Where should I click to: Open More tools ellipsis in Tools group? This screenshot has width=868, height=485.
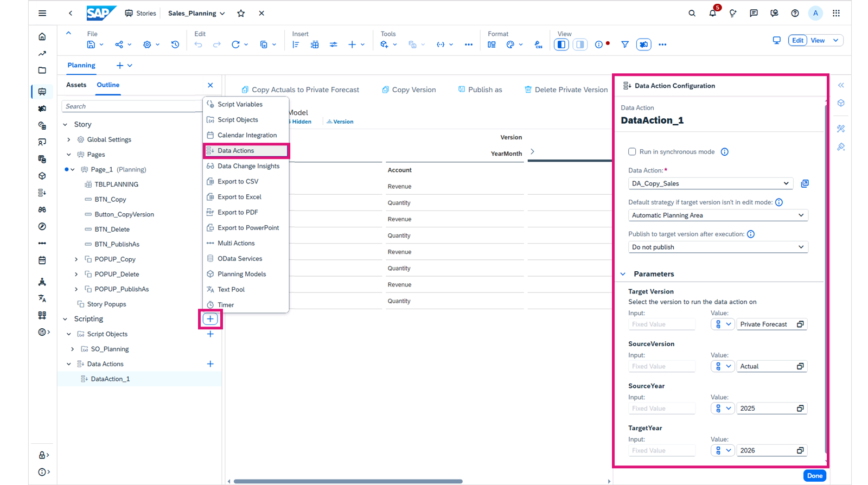pos(469,44)
